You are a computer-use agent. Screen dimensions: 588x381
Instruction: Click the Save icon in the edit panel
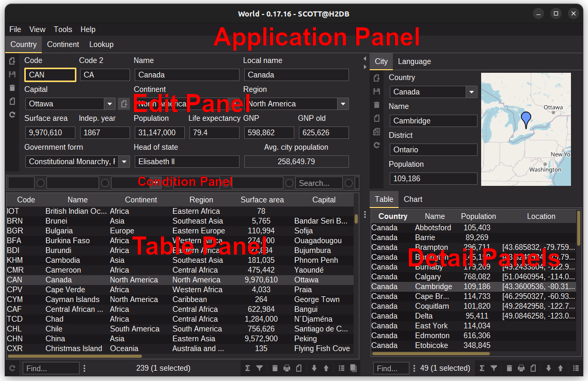tap(11, 75)
